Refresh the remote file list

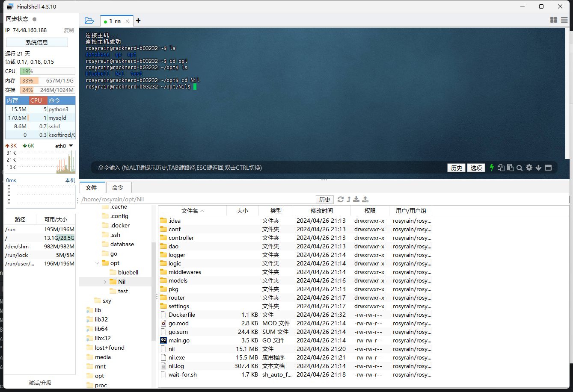click(341, 199)
